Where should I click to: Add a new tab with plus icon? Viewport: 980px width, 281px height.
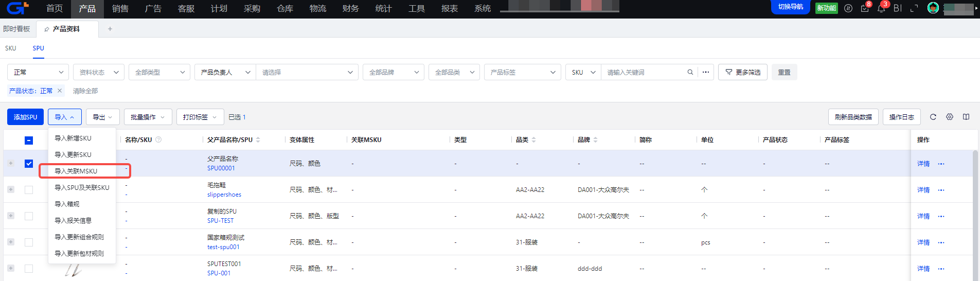[110, 29]
